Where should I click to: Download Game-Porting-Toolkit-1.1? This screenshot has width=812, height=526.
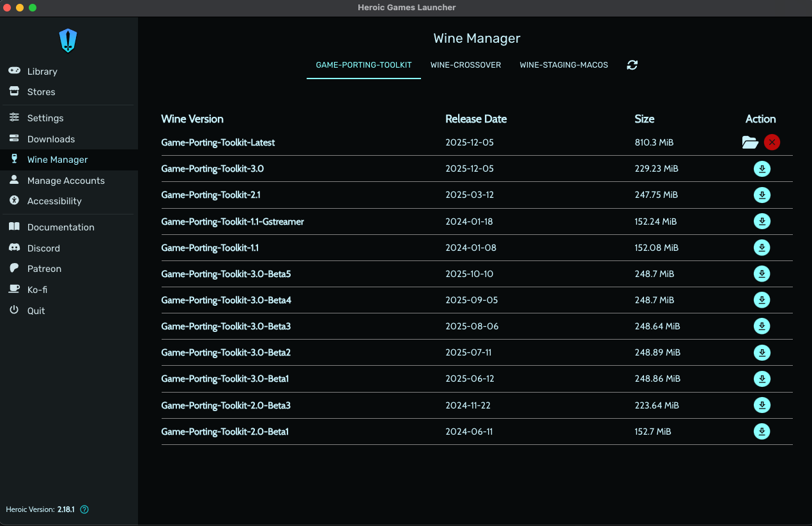coord(762,248)
